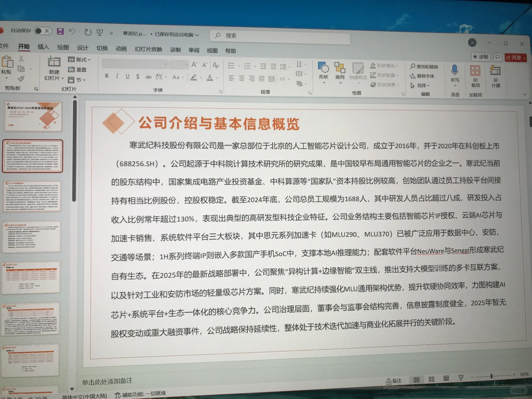
Task: Open the font name dropdown
Action: click(165, 64)
